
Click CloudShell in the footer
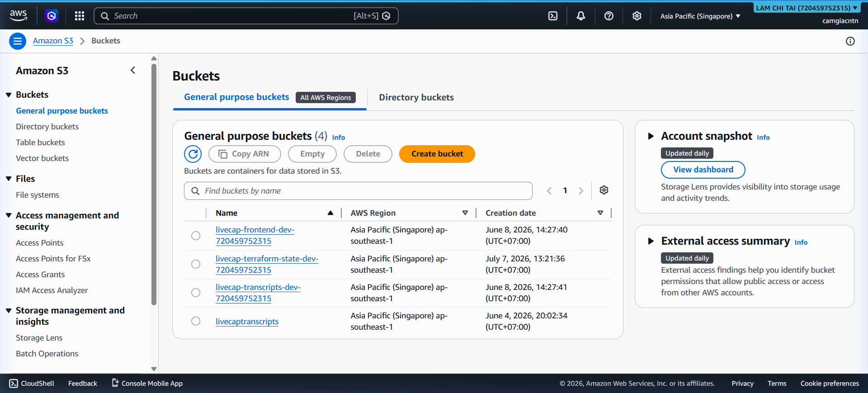point(32,384)
